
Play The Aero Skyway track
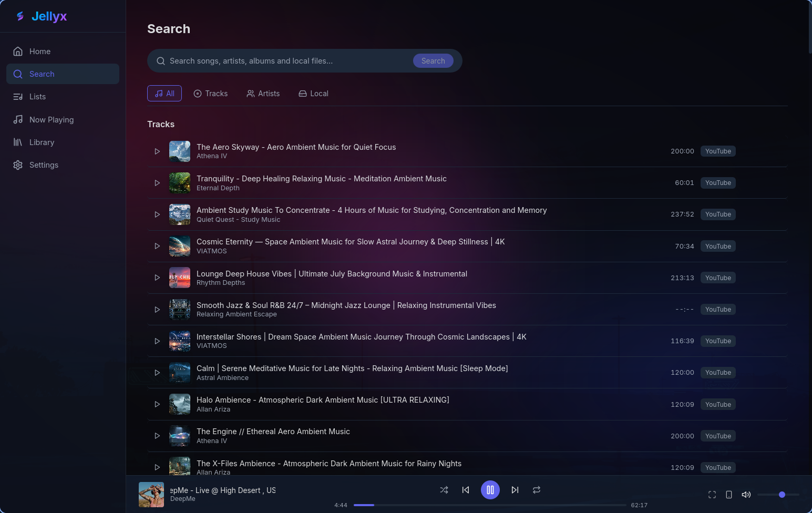(x=157, y=151)
